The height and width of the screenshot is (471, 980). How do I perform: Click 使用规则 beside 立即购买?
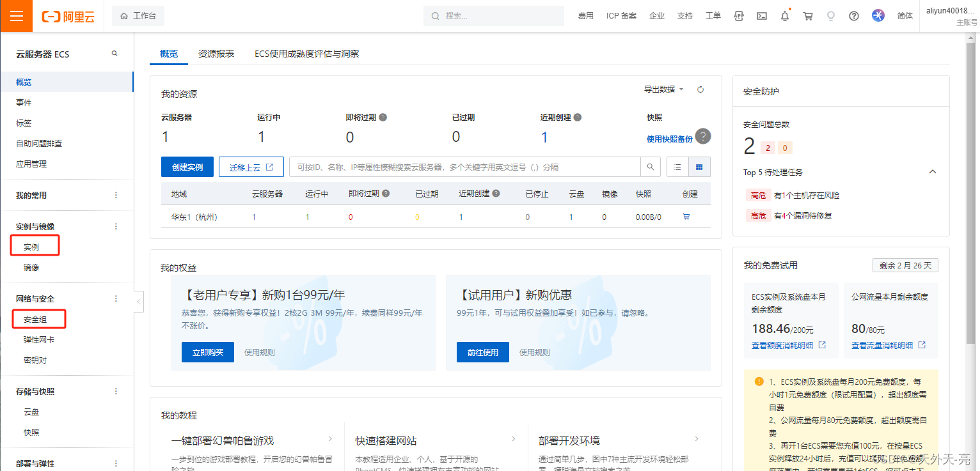(x=260, y=352)
